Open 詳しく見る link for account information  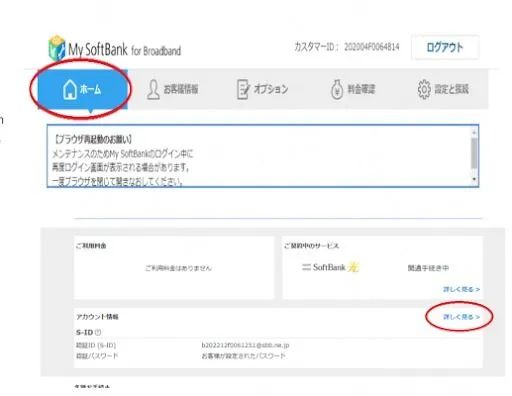point(461,317)
